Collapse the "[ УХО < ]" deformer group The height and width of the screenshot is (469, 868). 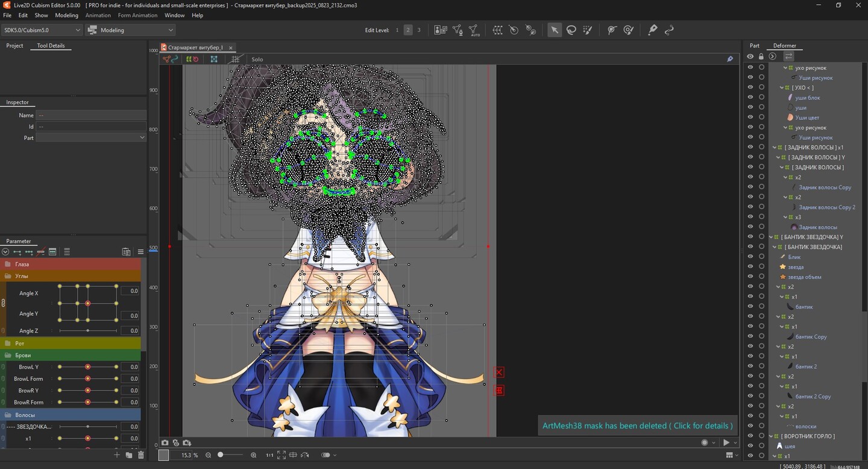click(x=782, y=87)
